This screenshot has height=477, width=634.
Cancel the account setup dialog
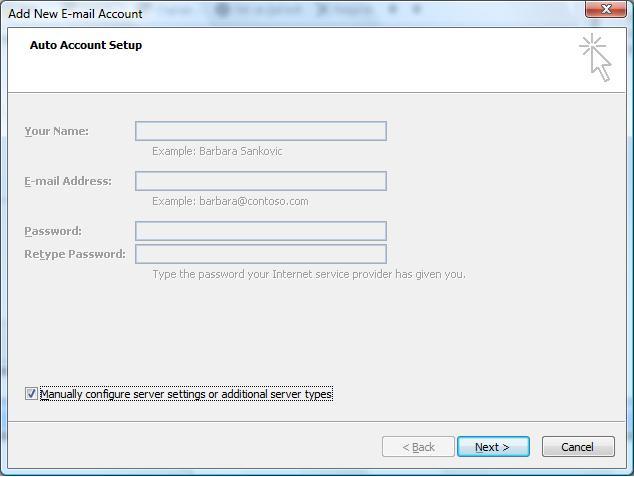click(x=577, y=447)
